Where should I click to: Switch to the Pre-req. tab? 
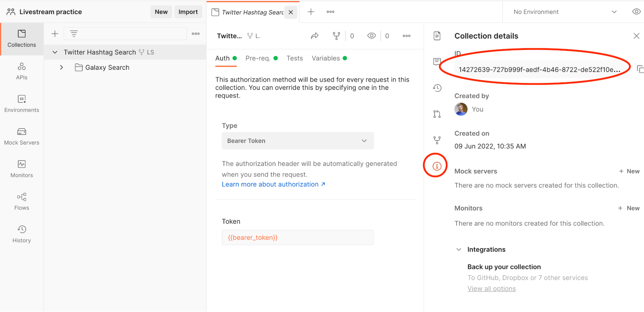[261, 58]
